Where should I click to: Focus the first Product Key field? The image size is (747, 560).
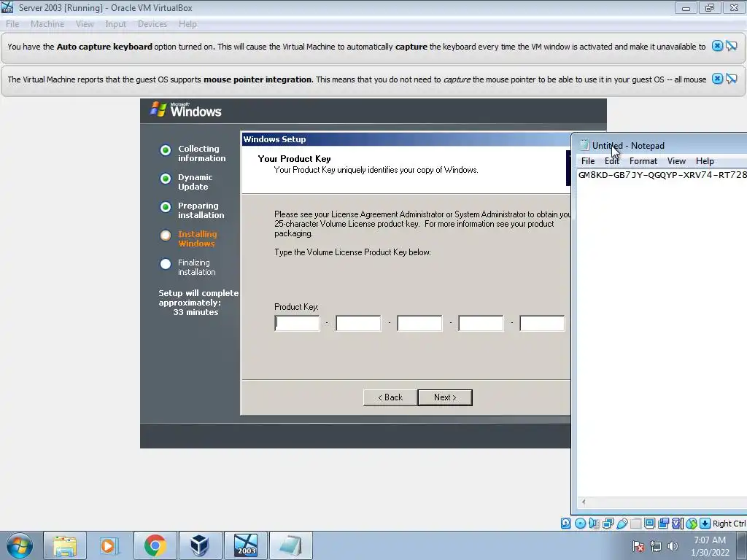(x=298, y=323)
